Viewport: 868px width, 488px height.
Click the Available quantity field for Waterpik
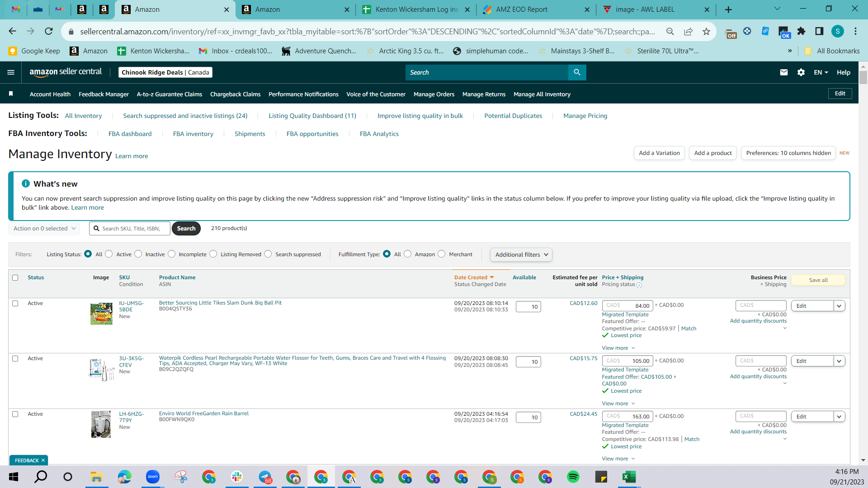click(x=528, y=361)
